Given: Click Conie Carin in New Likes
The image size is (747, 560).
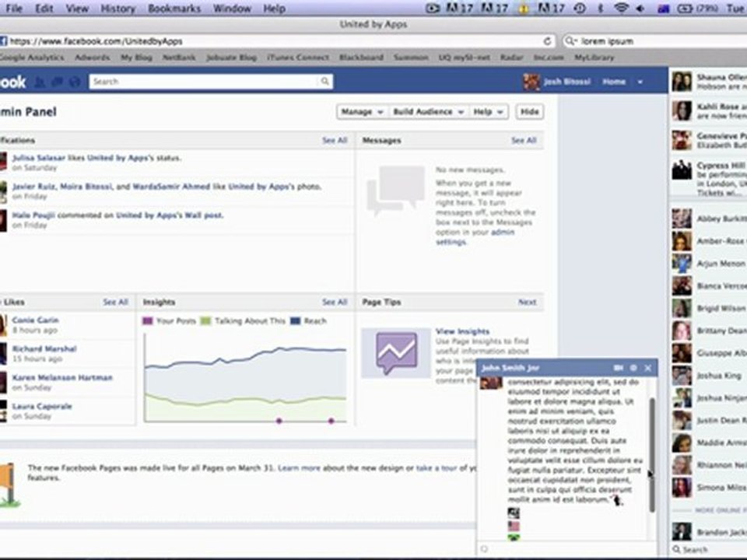Looking at the screenshot, I should pyautogui.click(x=35, y=320).
